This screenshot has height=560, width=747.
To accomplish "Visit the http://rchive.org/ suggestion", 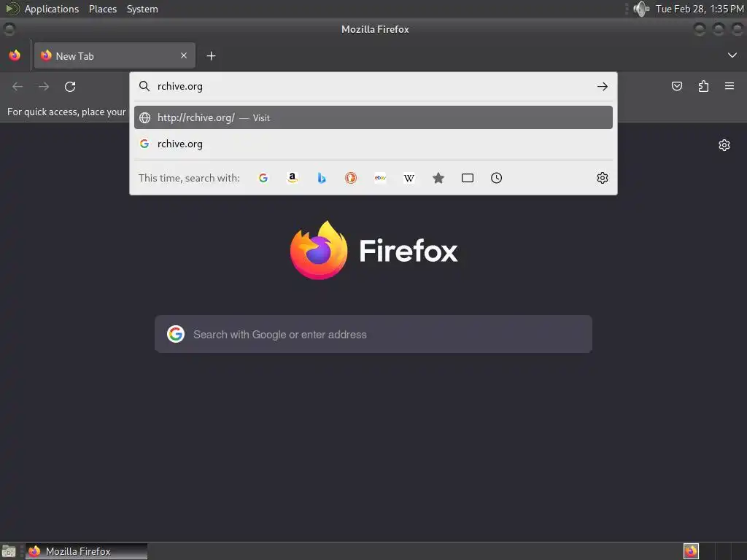I will (x=373, y=117).
